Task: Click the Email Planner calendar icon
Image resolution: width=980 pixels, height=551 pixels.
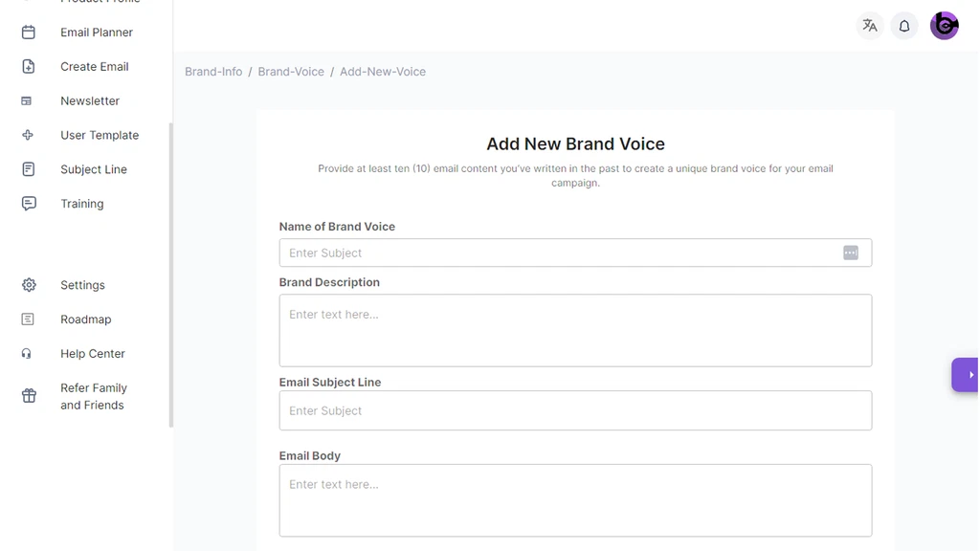Action: (29, 33)
